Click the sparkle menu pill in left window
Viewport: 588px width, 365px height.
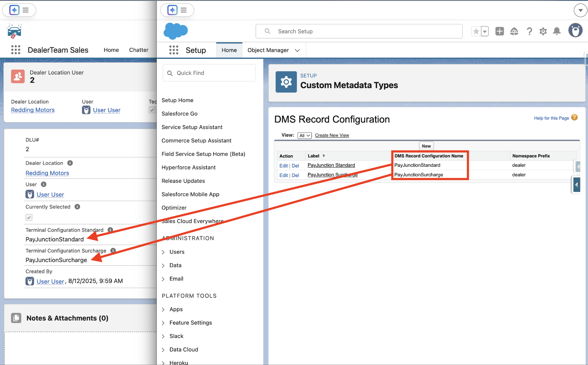pos(19,10)
